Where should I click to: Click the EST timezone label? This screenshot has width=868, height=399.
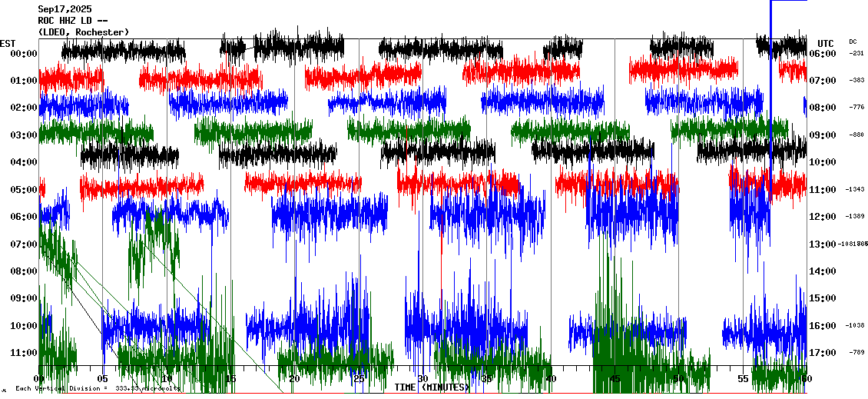tap(8, 42)
